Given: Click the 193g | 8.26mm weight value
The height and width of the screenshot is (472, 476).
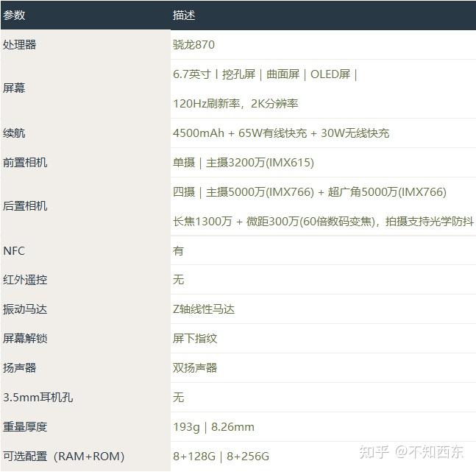Looking at the screenshot, I should 213,427.
